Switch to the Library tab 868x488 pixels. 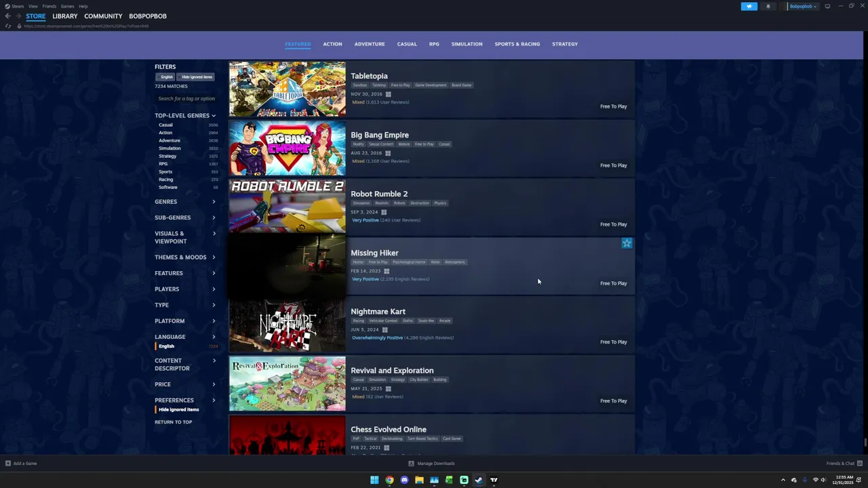pos(64,16)
